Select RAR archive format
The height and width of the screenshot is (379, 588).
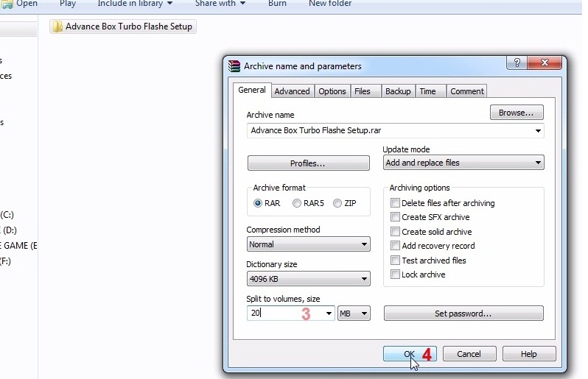point(258,203)
